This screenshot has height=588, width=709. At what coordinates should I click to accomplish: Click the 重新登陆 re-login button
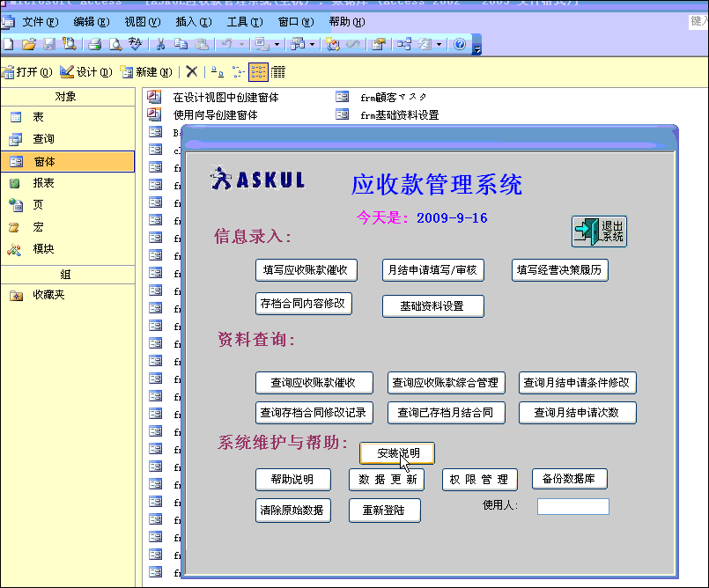(x=384, y=511)
